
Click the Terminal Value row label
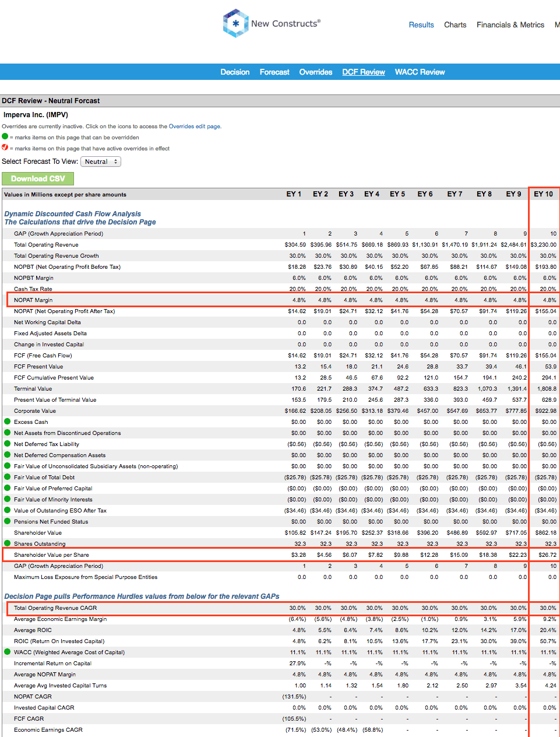[x=33, y=388]
